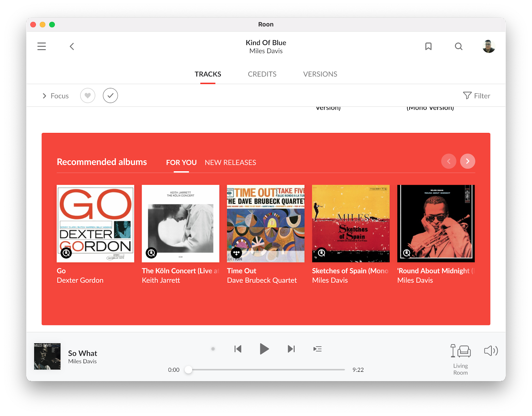This screenshot has height=416, width=532.
Task: Click the So What track title
Action: [x=82, y=353]
